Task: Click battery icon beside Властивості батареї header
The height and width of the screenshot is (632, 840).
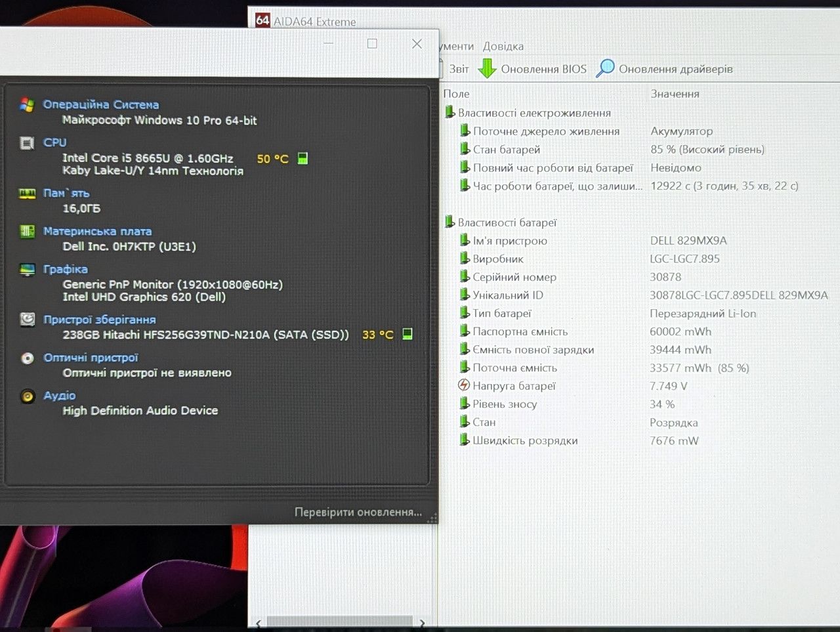Action: pyautogui.click(x=450, y=222)
